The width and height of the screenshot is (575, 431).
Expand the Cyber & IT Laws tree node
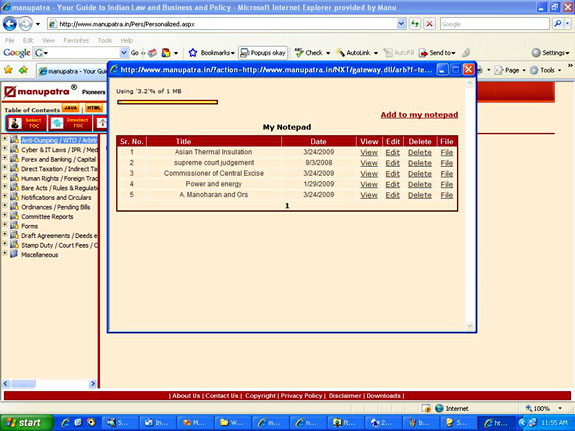click(x=5, y=149)
